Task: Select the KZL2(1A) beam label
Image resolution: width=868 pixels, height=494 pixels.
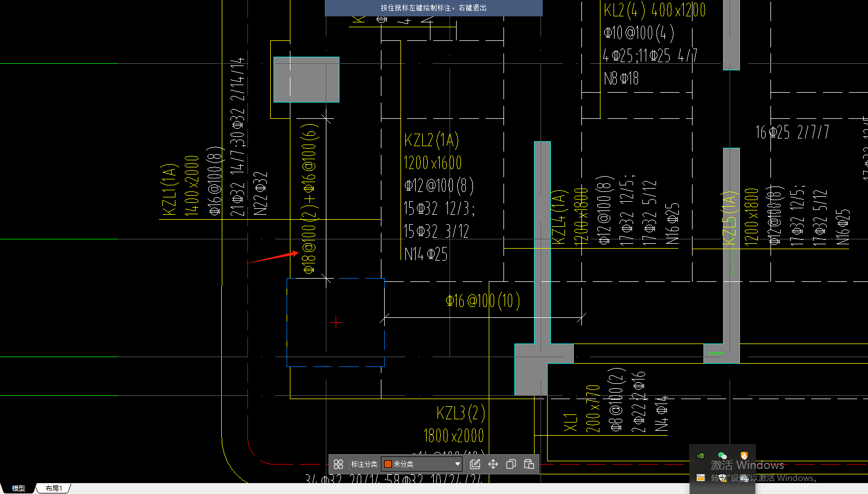Action: pos(432,140)
